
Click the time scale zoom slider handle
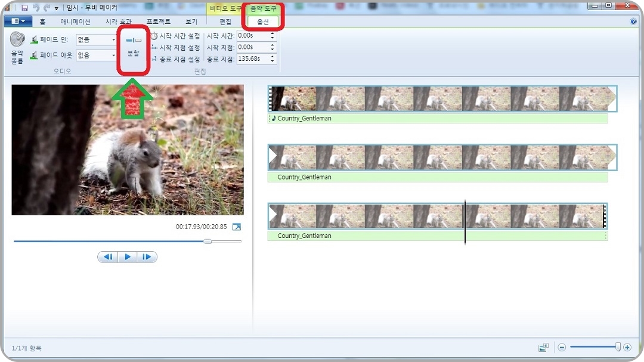click(618, 347)
